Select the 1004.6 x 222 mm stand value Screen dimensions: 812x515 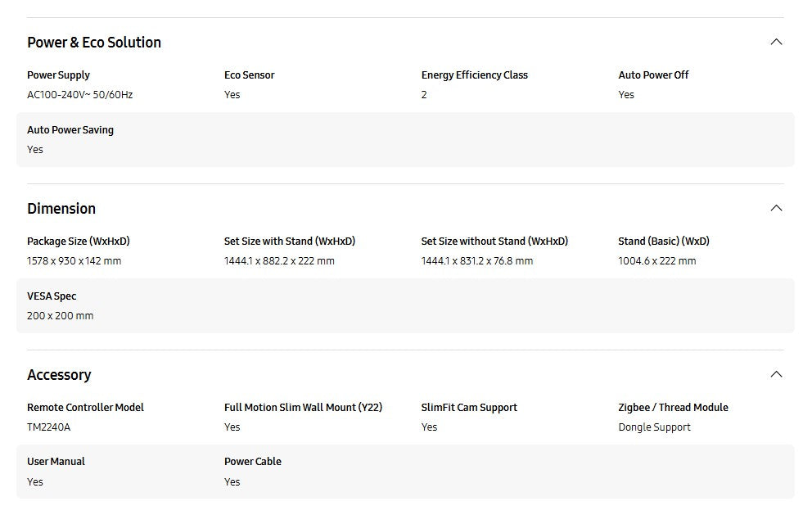[x=656, y=261]
